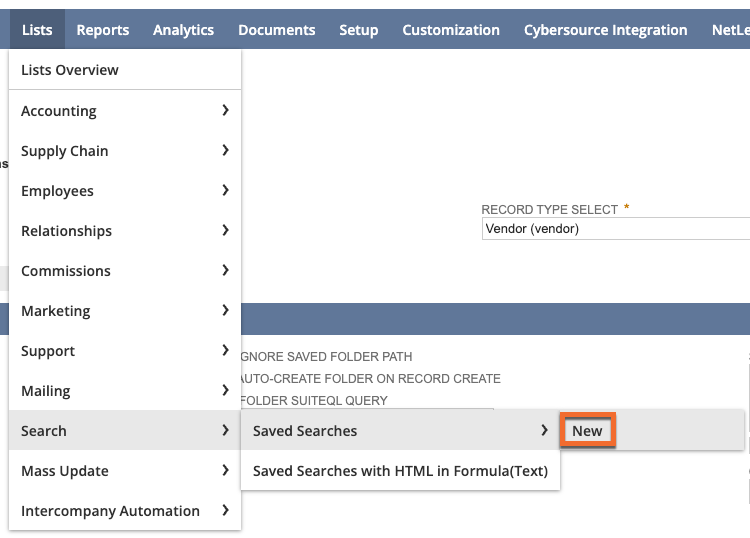Screen dimensions: 750x538
Task: Click New under Saved Searches
Action: [587, 431]
